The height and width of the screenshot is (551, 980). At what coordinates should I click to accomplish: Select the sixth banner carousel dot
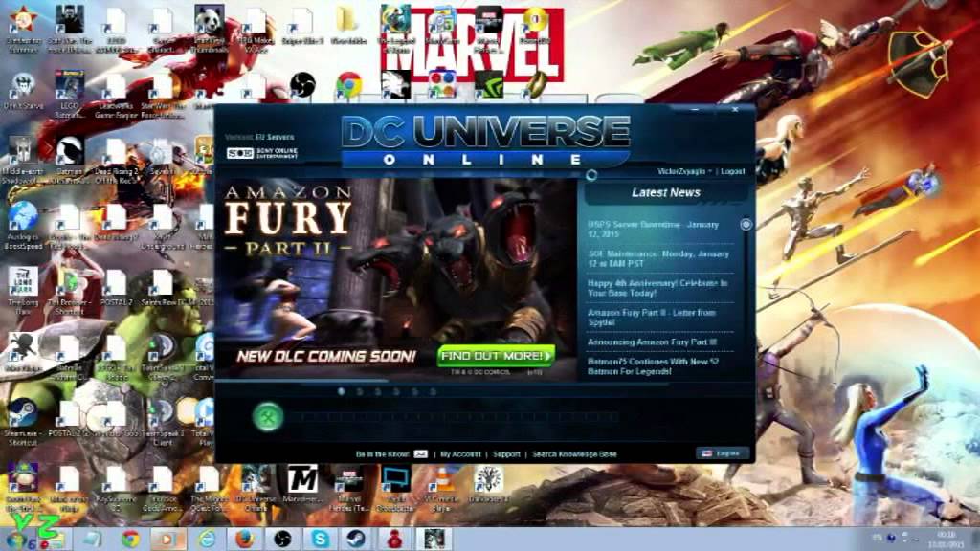(x=433, y=391)
